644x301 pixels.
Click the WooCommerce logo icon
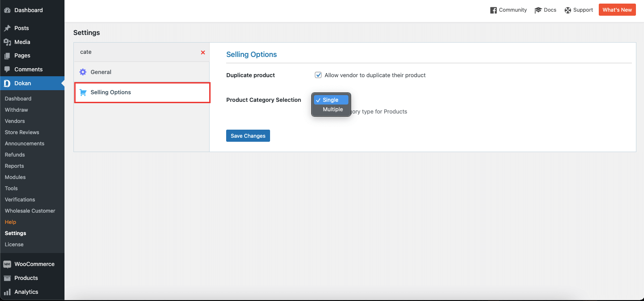[7, 264]
